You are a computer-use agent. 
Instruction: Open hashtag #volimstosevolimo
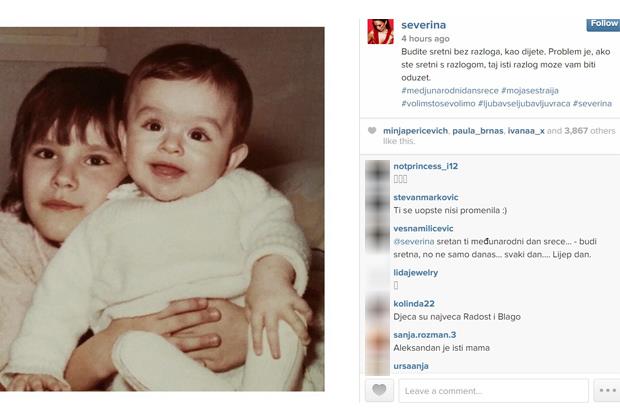point(438,104)
